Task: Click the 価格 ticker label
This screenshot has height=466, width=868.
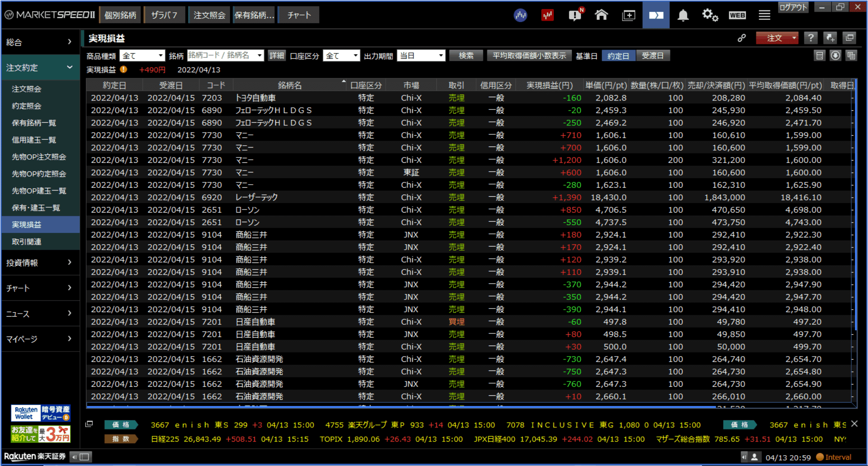Action: click(x=121, y=425)
